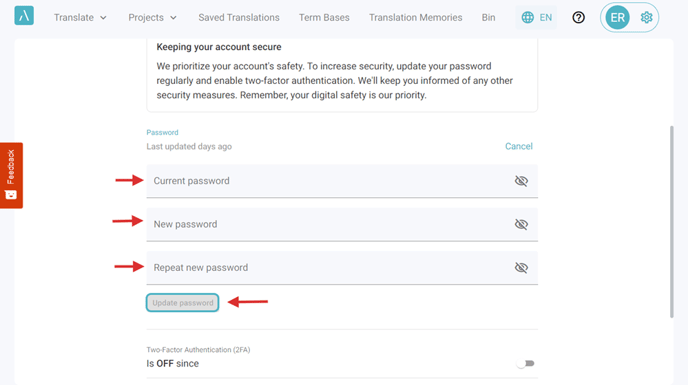Screen dimensions: 688x385
Task: Unhide repeat new password eye icon
Action: coord(521,268)
